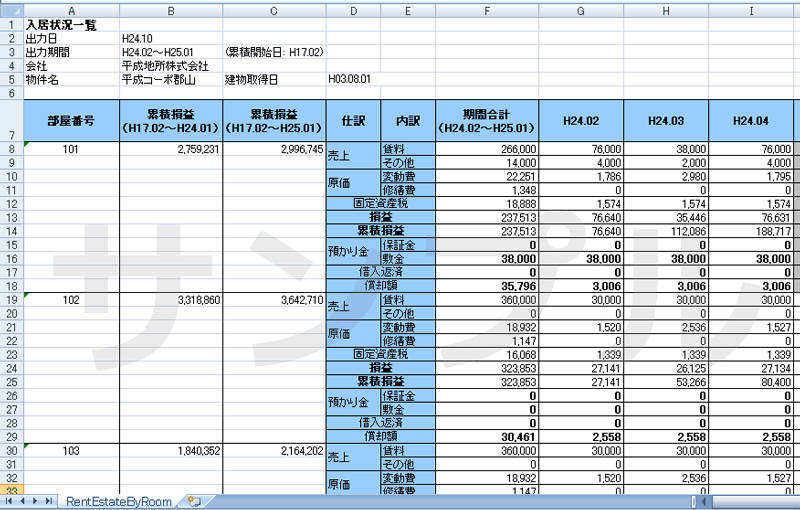
Task: Click the previous sheet navigation arrow
Action: 23,501
